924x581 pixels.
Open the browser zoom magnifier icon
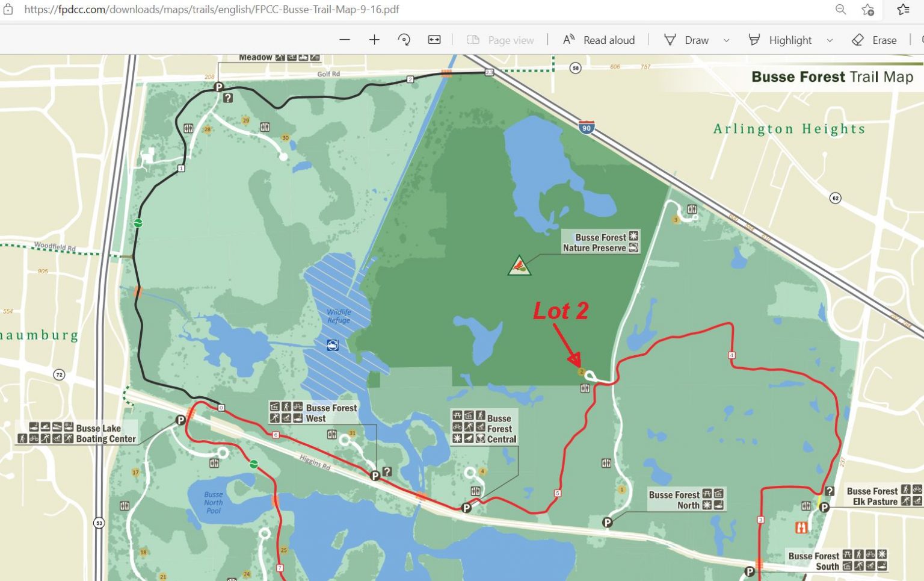(841, 9)
